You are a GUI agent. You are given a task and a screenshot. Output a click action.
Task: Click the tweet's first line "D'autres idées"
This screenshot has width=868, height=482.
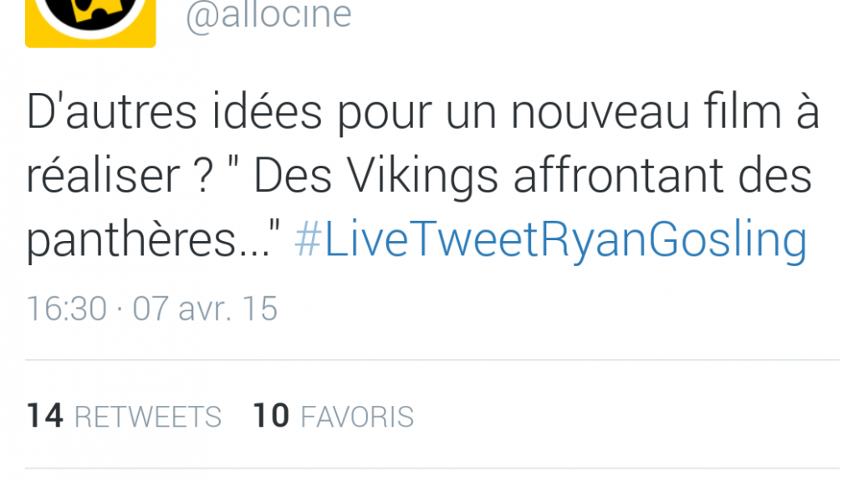[x=175, y=112]
